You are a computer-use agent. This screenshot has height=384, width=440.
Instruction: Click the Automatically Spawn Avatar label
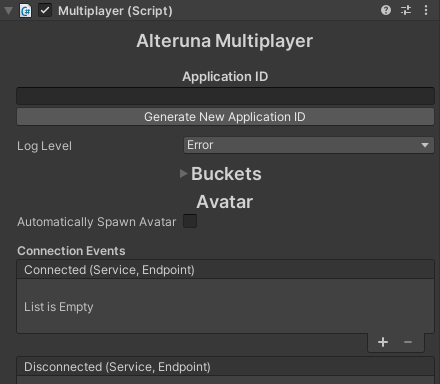tap(97, 222)
